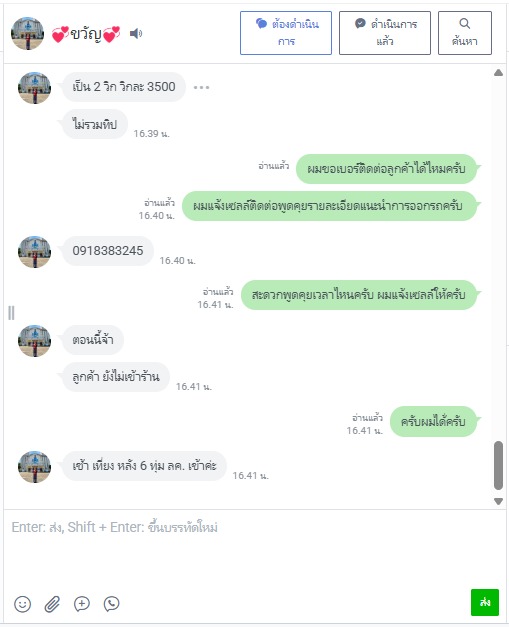Click the phone number 0918383245 message
This screenshot has width=509, height=627.
coord(108,251)
